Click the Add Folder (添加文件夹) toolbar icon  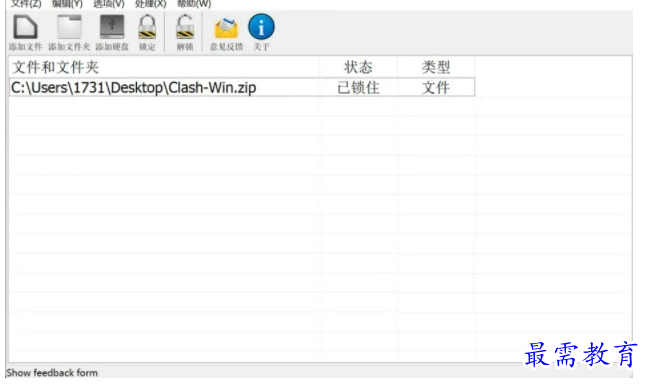69,27
